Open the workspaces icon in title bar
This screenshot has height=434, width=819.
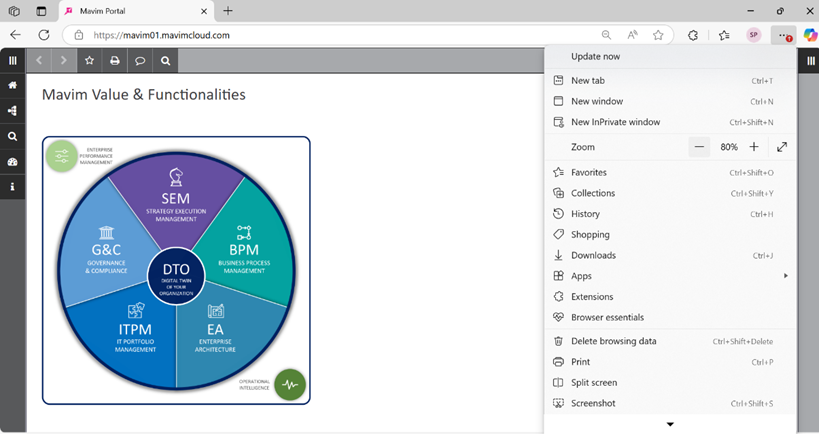14,11
